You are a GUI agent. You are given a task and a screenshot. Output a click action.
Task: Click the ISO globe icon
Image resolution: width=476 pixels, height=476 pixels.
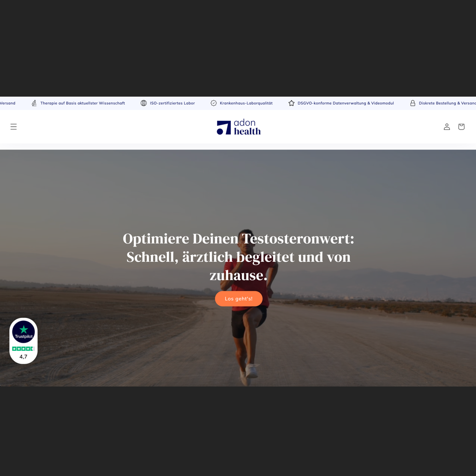click(144, 103)
